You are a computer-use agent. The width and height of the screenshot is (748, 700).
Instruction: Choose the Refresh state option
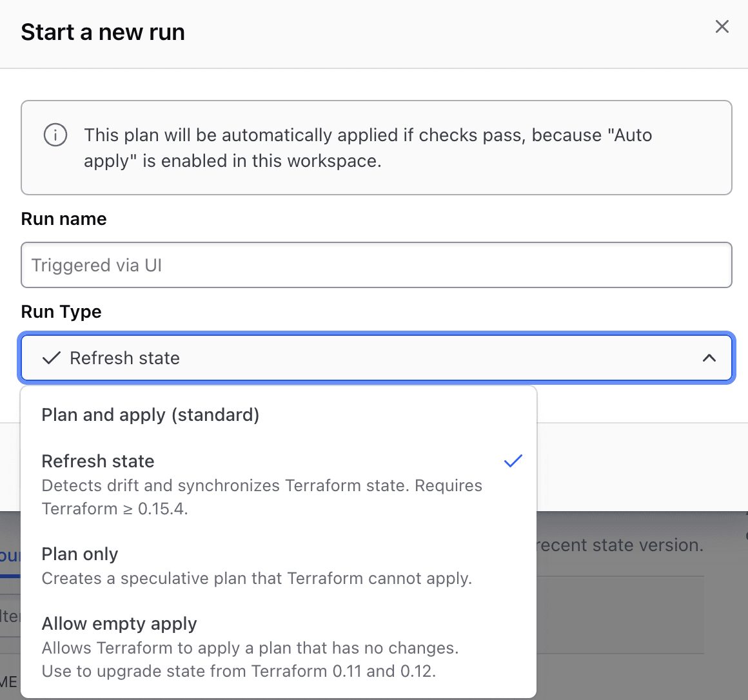tap(279, 484)
